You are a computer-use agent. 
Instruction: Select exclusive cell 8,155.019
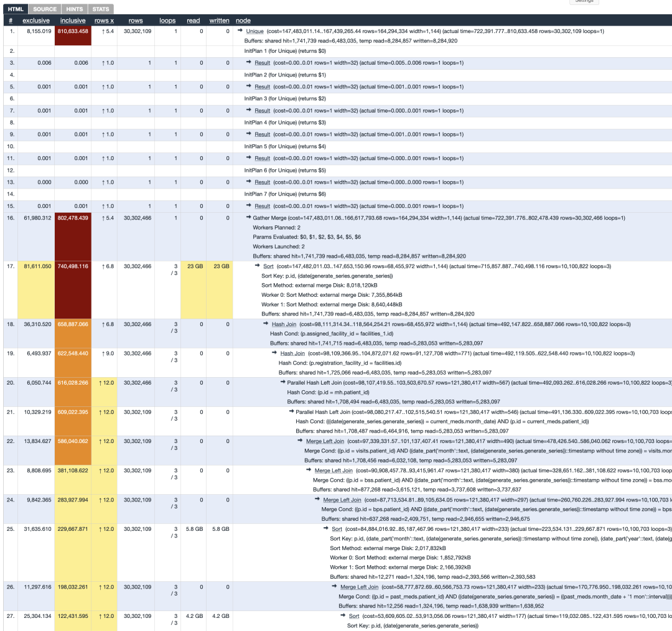(36, 35)
